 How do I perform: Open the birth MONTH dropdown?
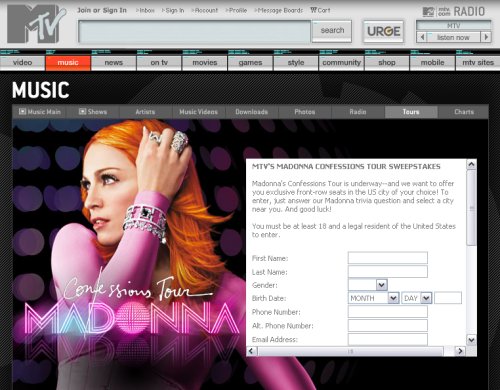tap(373, 298)
